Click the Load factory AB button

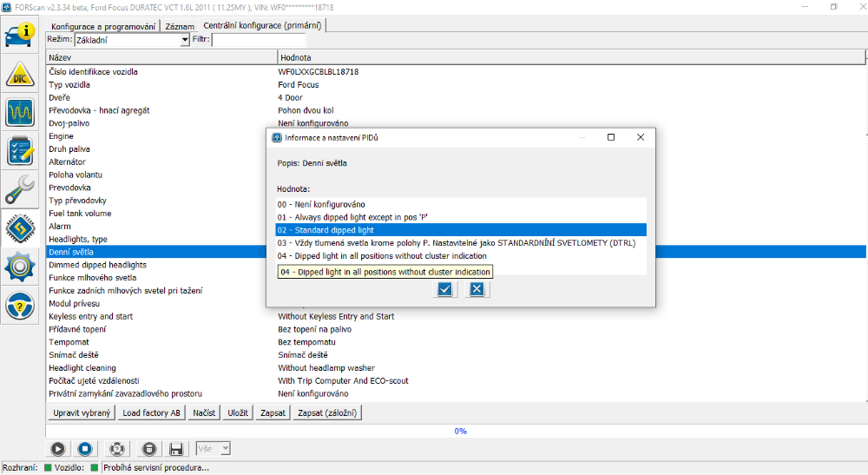coord(152,412)
